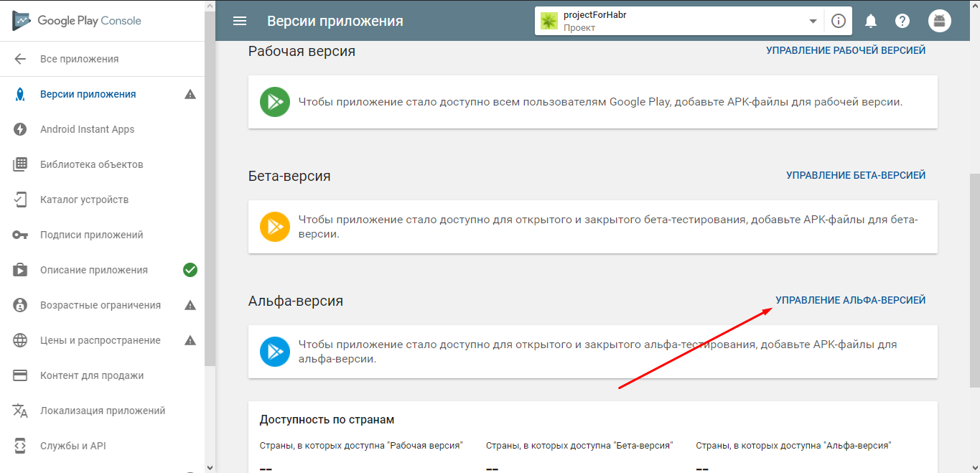Open Android Instant Apps section
The height and width of the screenshot is (473, 980).
[x=88, y=129]
